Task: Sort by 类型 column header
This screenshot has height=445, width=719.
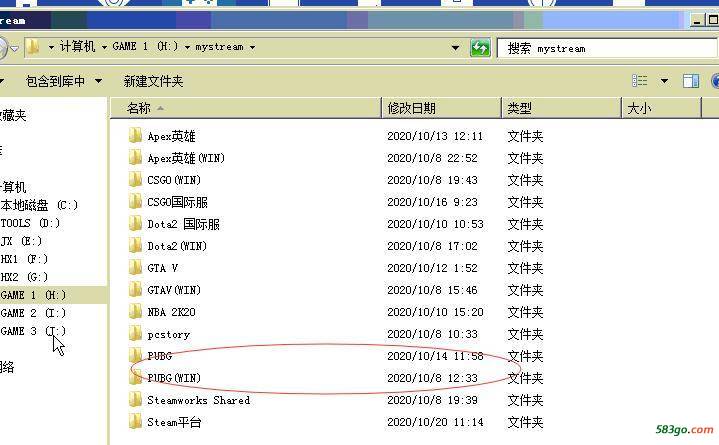Action: (562, 108)
